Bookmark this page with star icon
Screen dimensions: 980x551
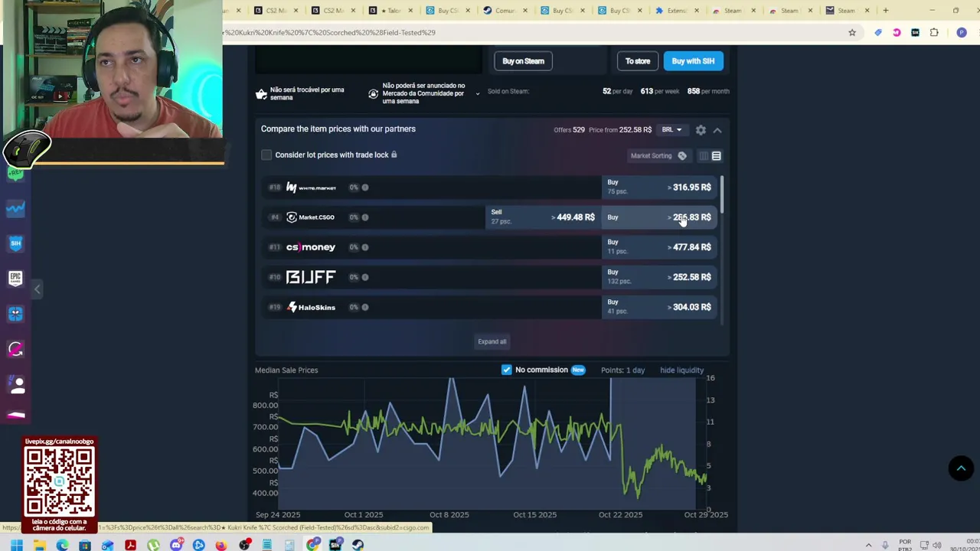(851, 33)
